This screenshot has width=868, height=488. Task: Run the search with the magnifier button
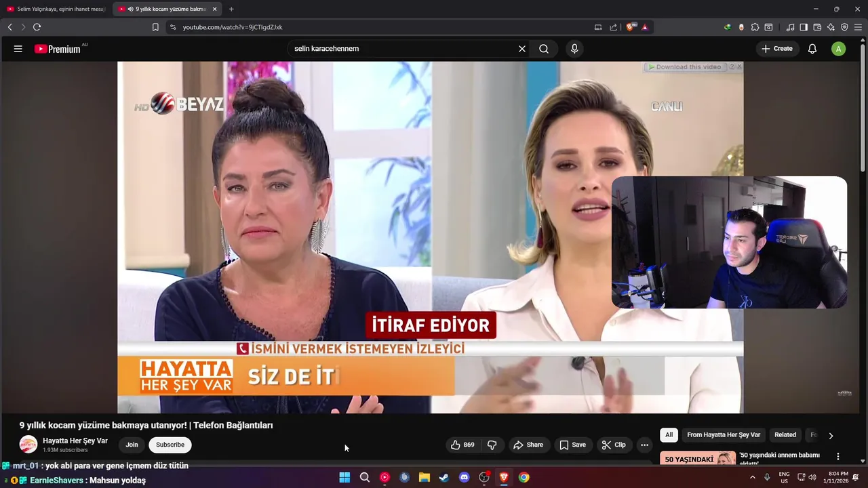pyautogui.click(x=544, y=49)
